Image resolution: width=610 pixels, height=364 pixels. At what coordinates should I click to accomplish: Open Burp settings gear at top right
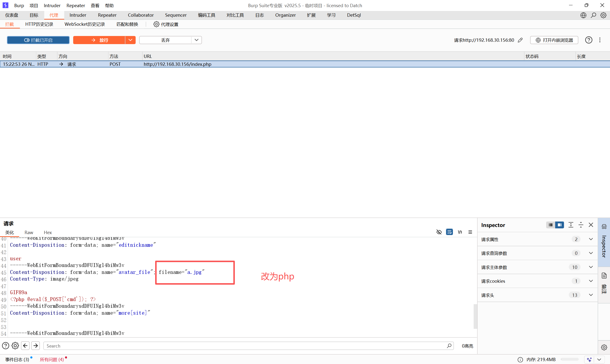click(x=603, y=15)
